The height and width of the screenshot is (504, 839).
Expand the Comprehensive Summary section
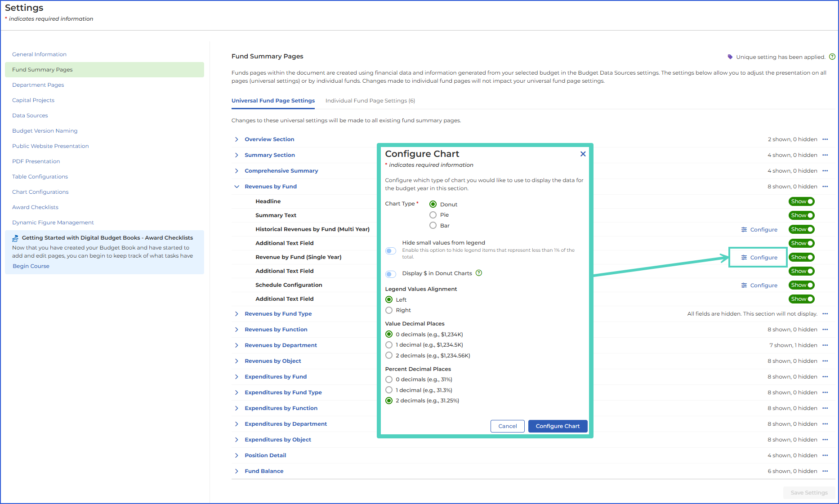click(x=237, y=171)
